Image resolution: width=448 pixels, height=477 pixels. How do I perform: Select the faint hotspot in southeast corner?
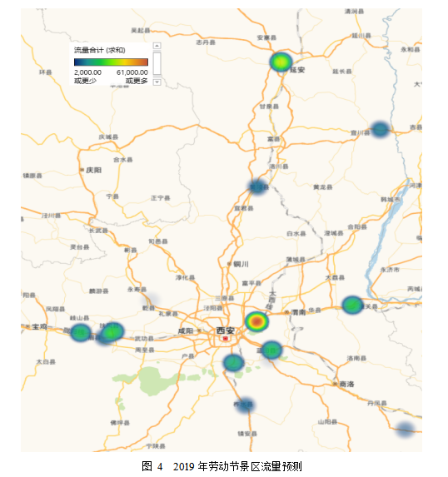pyautogui.click(x=405, y=430)
